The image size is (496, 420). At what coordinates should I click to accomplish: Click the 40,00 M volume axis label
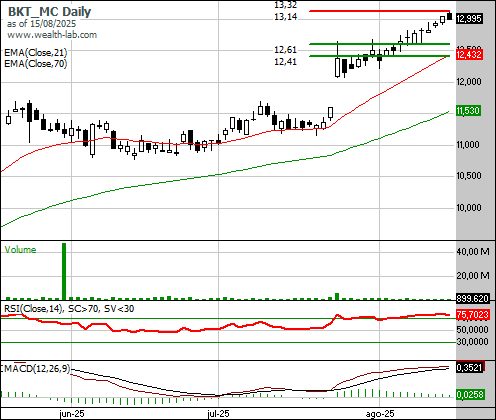click(x=473, y=251)
